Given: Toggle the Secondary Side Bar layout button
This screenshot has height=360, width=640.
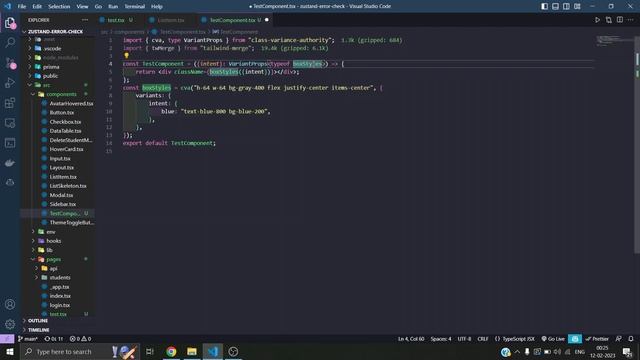Looking at the screenshot, I should (567, 6).
